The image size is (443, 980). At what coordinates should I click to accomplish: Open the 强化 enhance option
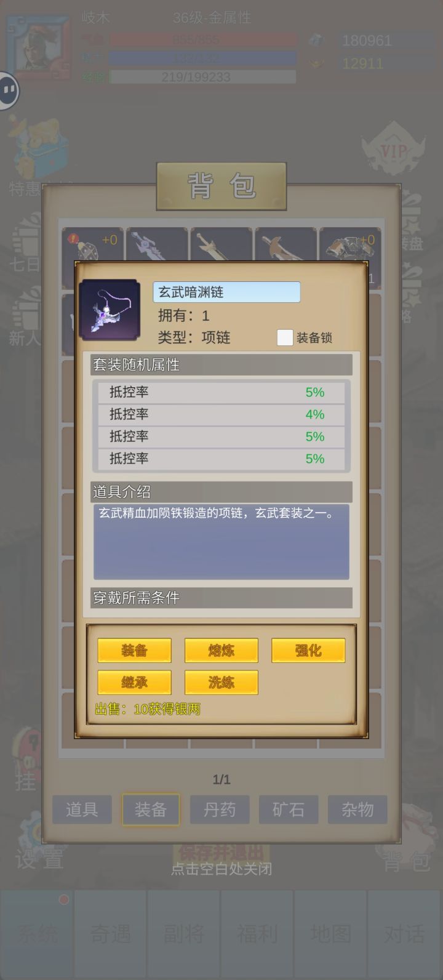pos(308,651)
